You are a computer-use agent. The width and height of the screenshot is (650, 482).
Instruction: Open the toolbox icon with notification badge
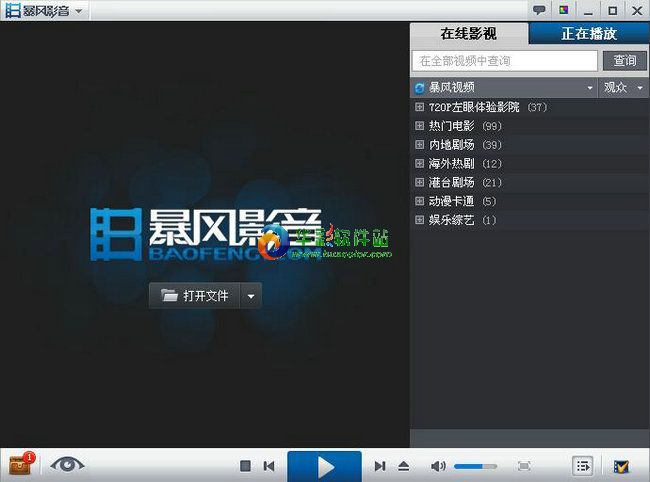[20, 465]
